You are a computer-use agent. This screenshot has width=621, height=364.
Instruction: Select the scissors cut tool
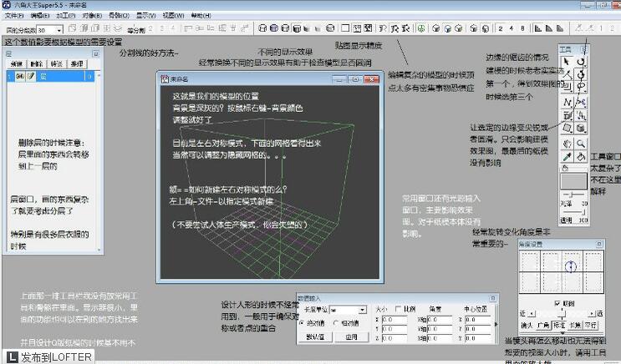coord(581,103)
